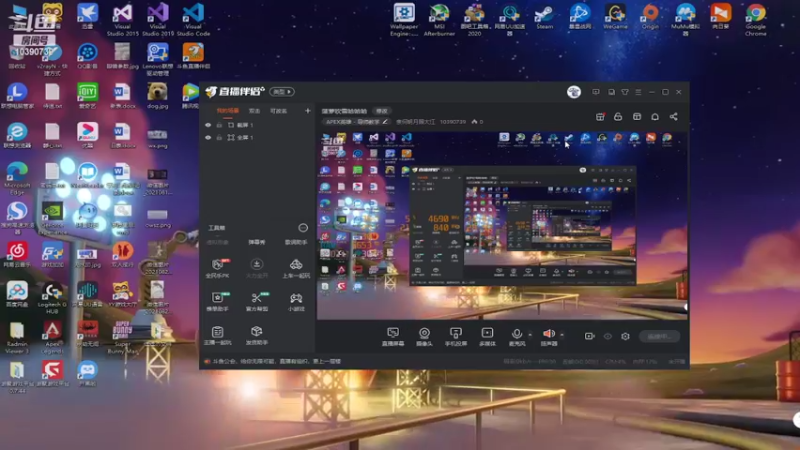Open the gift box icon with red dot

click(x=600, y=117)
